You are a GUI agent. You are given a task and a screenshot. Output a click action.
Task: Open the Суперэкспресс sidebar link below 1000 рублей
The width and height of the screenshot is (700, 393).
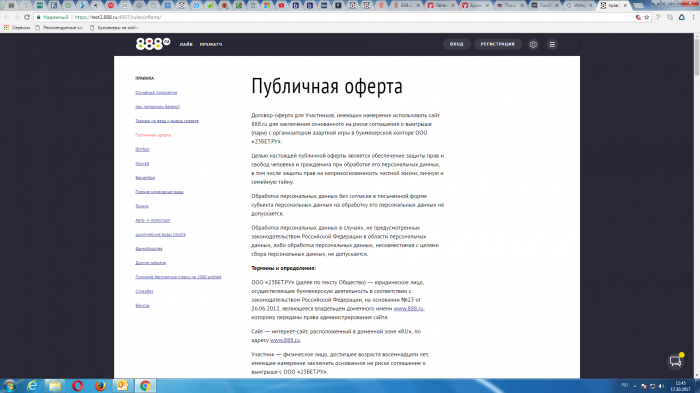(144, 291)
